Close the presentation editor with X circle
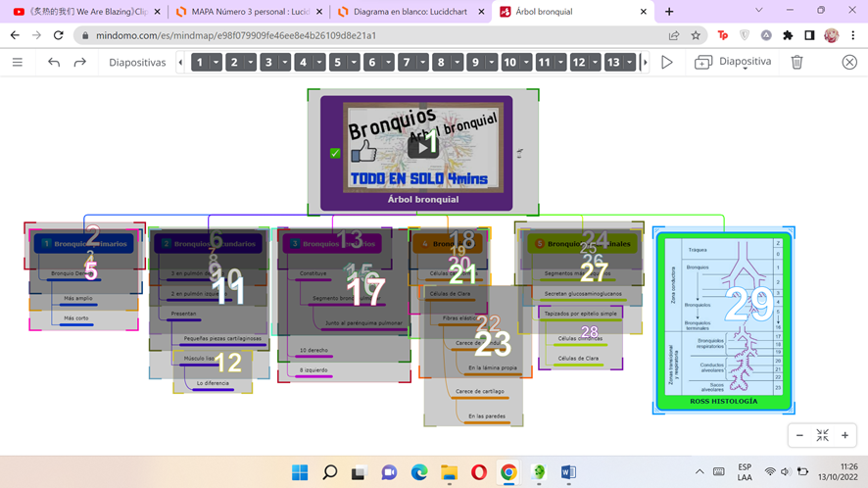 (x=849, y=62)
